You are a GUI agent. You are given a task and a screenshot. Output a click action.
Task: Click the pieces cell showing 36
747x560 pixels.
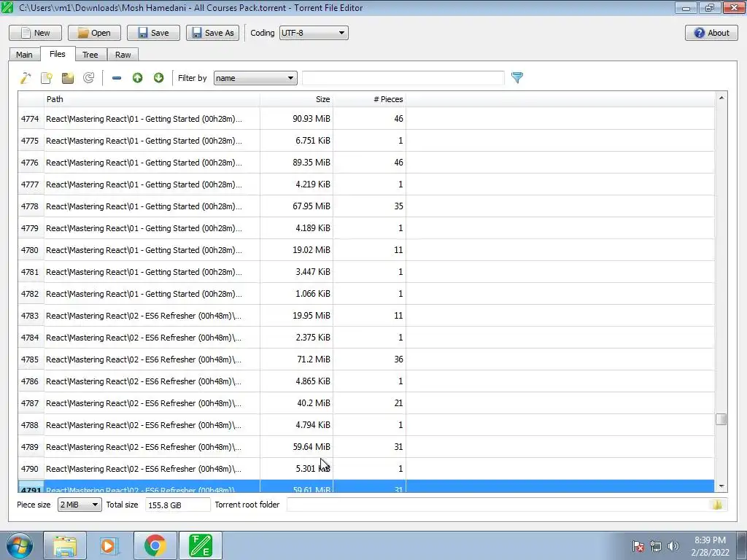[x=369, y=359]
